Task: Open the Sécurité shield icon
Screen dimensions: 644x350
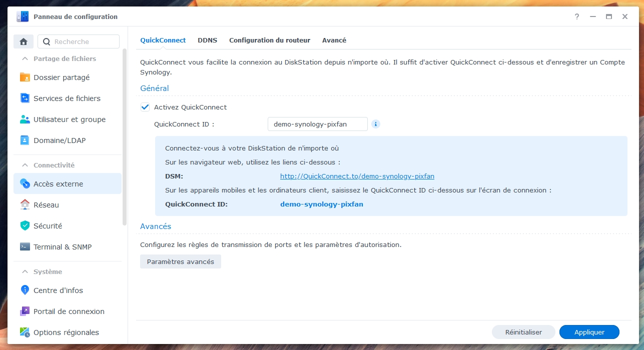Action: pos(25,226)
